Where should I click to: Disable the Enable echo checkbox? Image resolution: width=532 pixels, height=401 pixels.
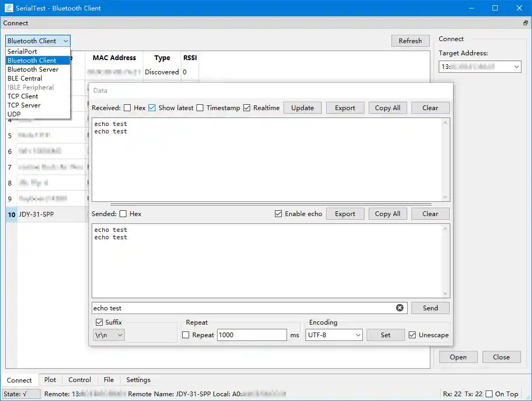pos(278,214)
